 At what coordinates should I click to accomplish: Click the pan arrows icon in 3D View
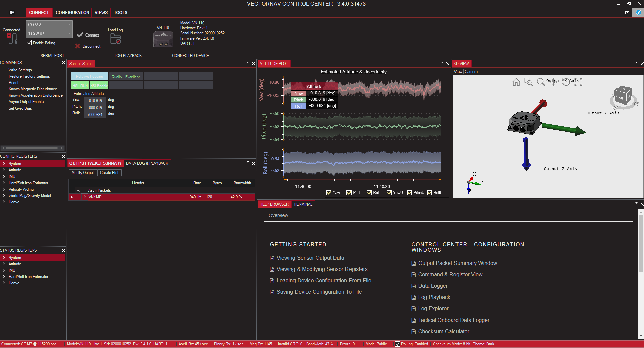553,82
